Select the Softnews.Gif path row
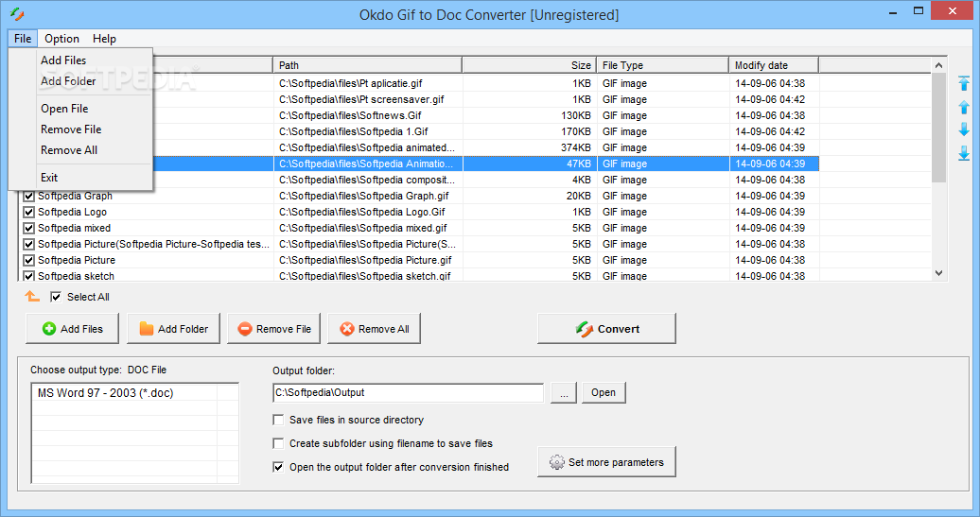980x517 pixels. point(350,115)
